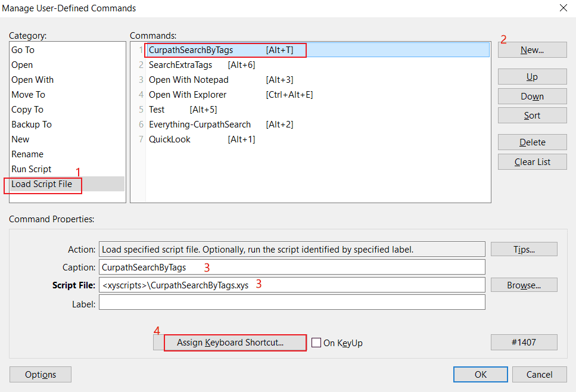The height and width of the screenshot is (392, 576).
Task: Click into the Script File input field
Action: tap(292, 285)
